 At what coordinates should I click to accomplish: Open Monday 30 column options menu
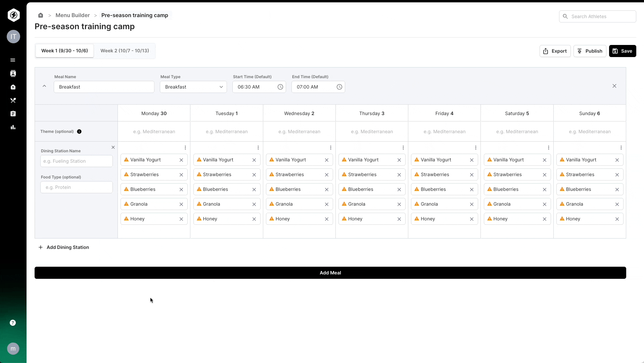(x=185, y=148)
